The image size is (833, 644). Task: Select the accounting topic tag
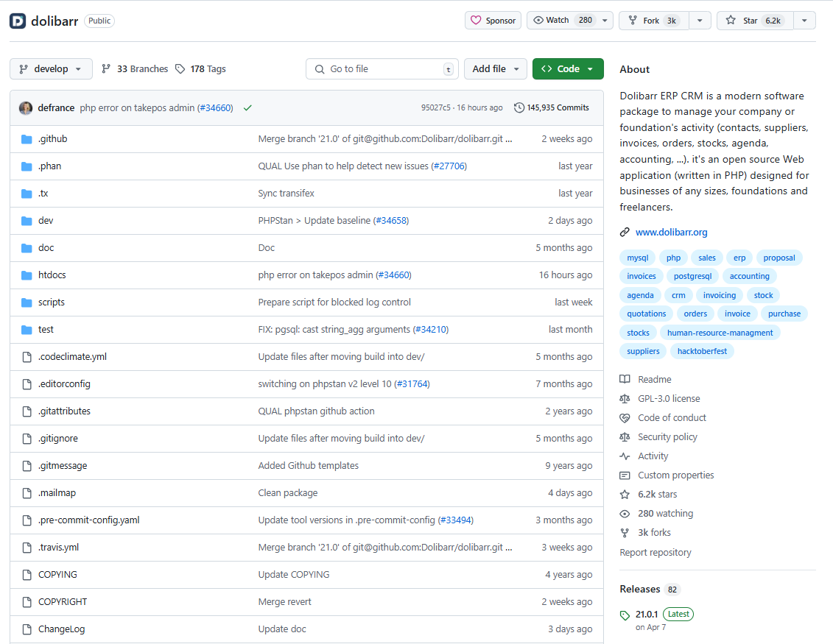click(750, 276)
